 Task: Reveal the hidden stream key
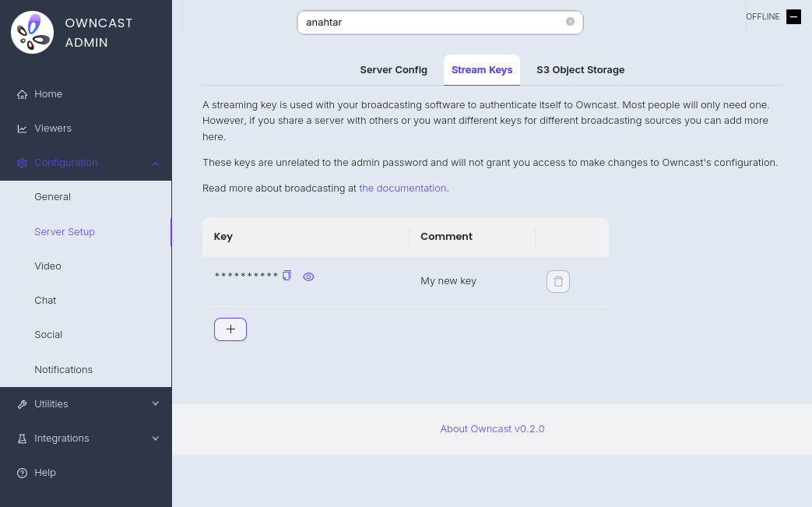pos(308,276)
